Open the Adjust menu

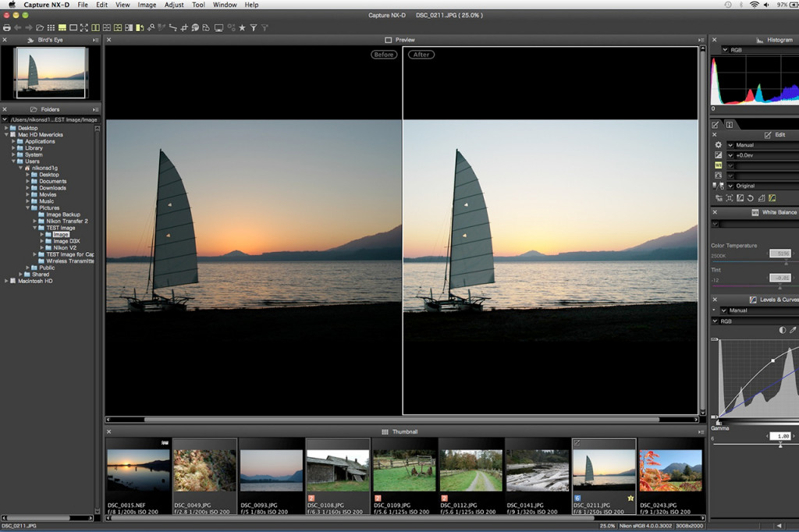(174, 5)
